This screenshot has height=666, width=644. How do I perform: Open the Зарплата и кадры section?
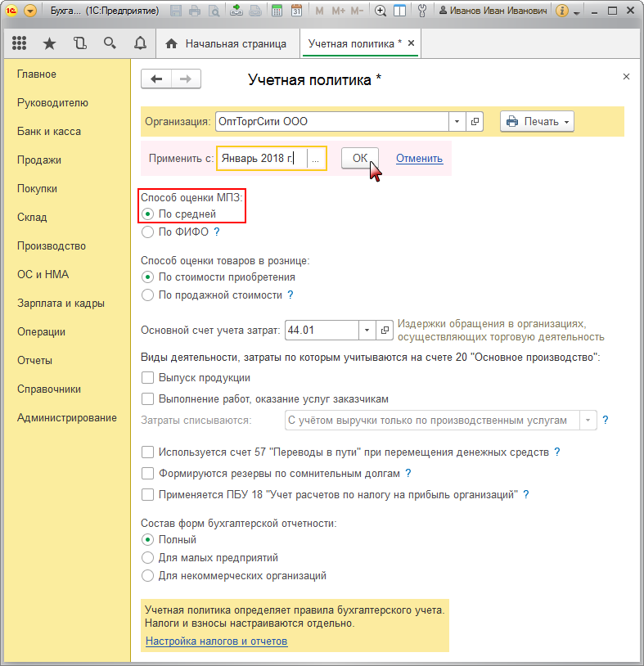pos(61,304)
